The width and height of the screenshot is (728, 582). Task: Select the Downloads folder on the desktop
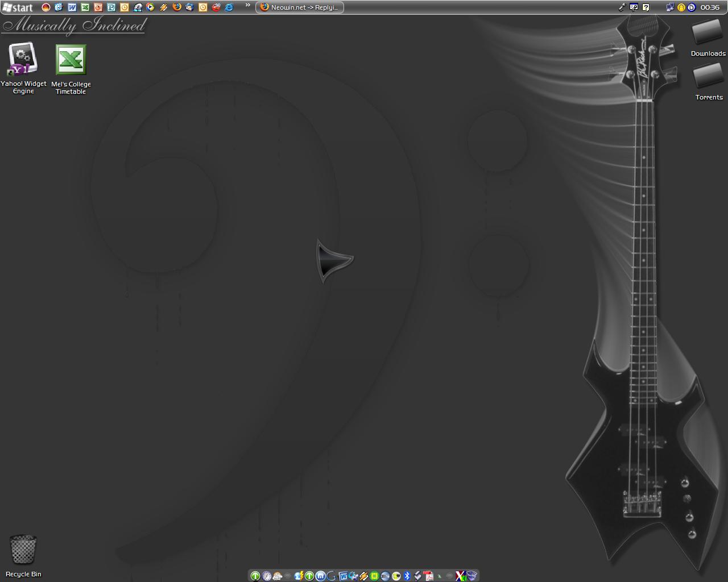708,38
